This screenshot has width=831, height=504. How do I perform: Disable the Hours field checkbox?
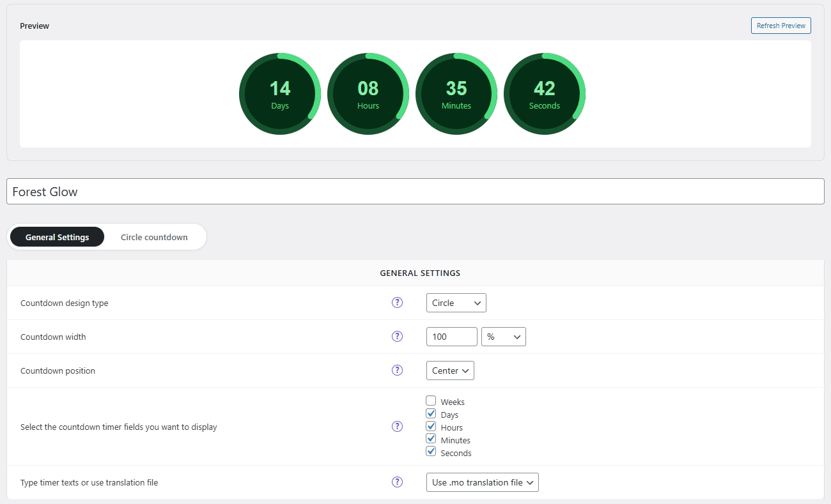(x=431, y=427)
